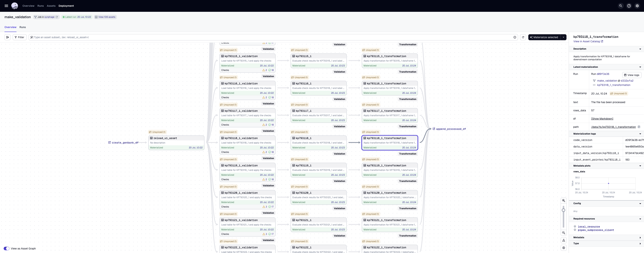Click the asset graph view icon bottom left
The width and height of the screenshot is (644, 253).
[x=6, y=249]
